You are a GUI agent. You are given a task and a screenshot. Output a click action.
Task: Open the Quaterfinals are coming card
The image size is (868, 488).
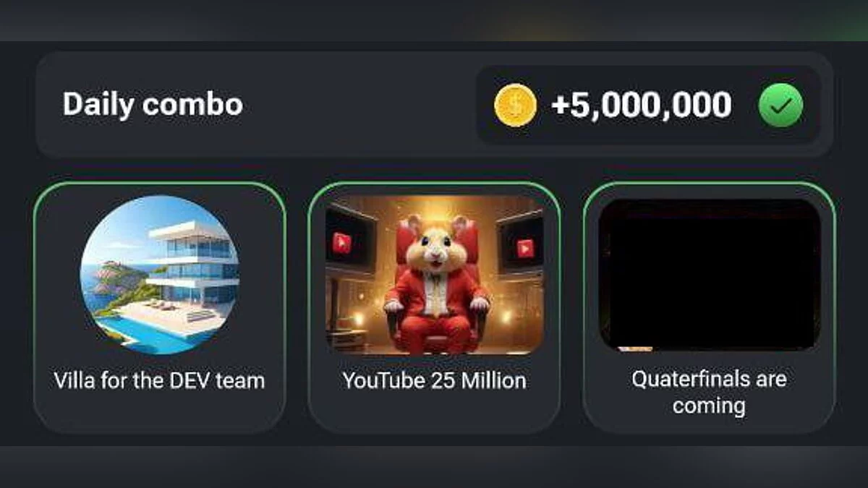(709, 307)
